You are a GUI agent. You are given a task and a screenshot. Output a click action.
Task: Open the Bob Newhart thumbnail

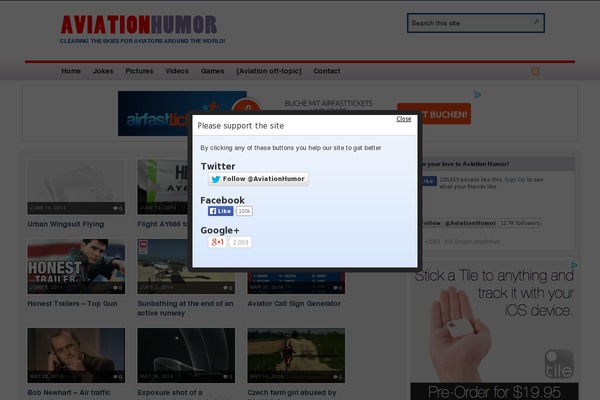[76, 355]
